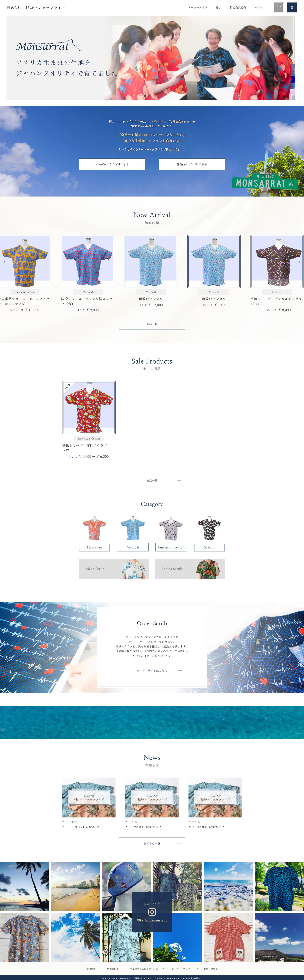Click オーダーサイトはこちら button
304x980 pixels.
pos(152,670)
